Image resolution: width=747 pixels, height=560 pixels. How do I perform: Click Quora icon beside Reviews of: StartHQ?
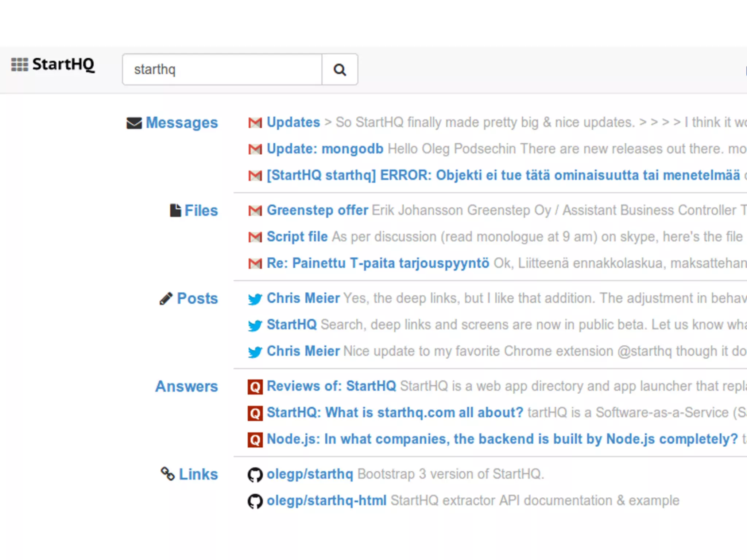pos(255,386)
